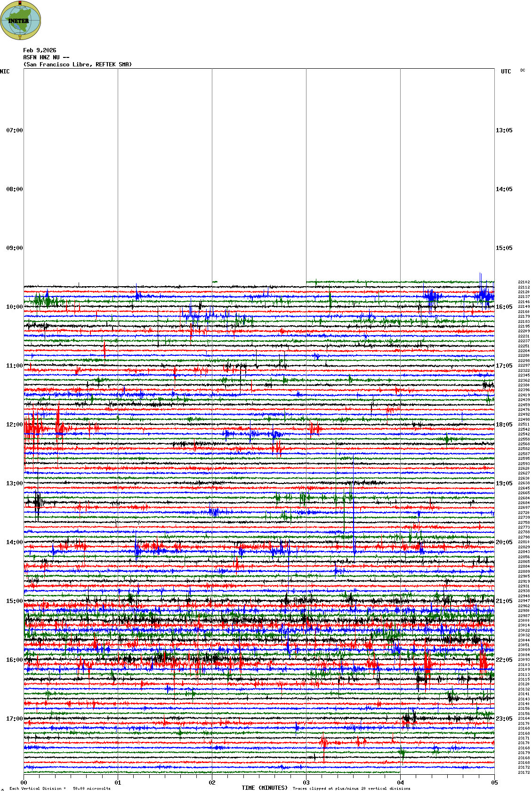Click the 03 minute tick label
This screenshot has height=795, width=532.
[306, 783]
